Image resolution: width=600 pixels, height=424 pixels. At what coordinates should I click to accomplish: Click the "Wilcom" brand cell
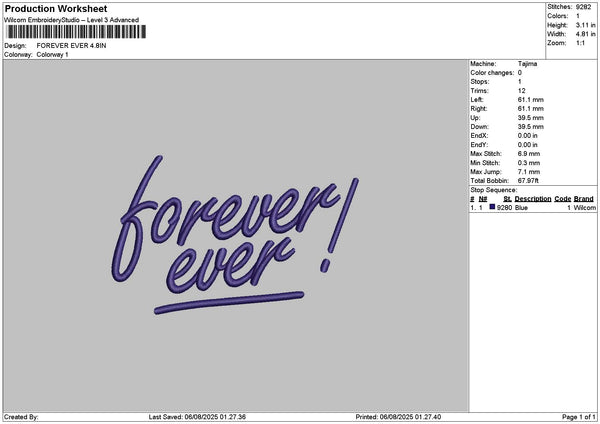(585, 208)
